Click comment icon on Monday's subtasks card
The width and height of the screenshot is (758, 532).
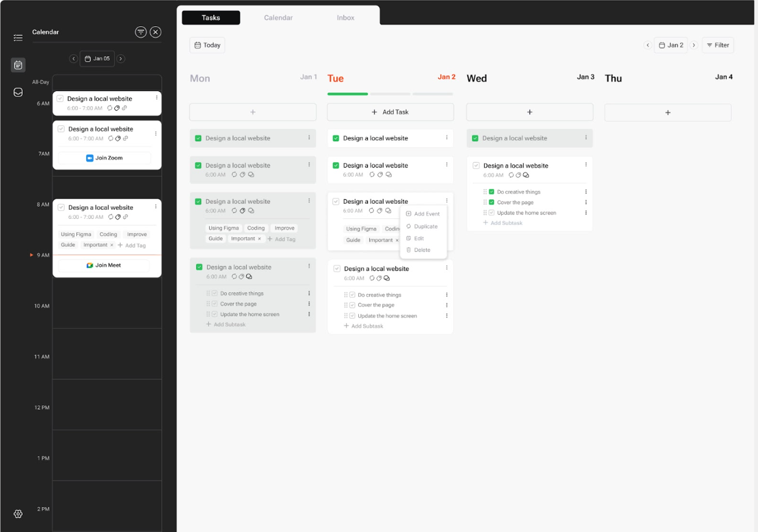249,277
